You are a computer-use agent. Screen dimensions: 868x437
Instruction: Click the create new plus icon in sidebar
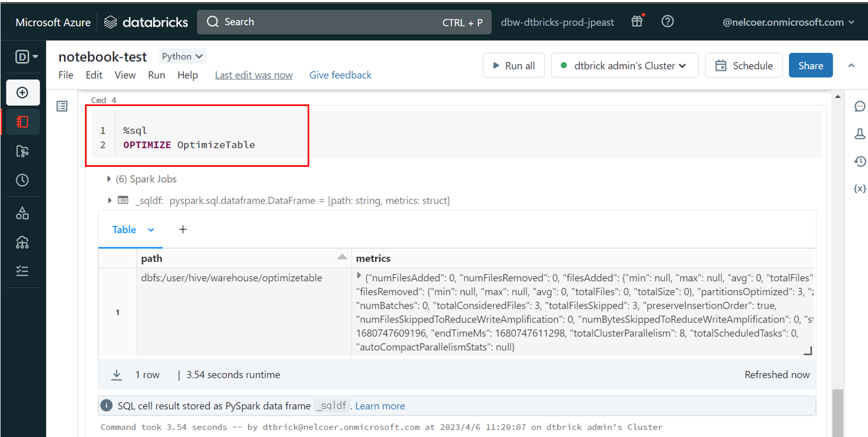coord(23,93)
